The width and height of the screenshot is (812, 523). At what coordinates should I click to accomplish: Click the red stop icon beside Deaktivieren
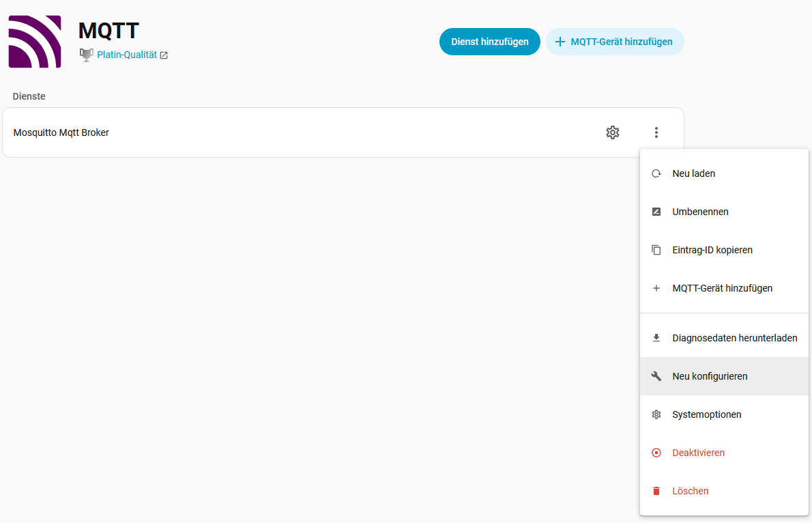(x=656, y=453)
